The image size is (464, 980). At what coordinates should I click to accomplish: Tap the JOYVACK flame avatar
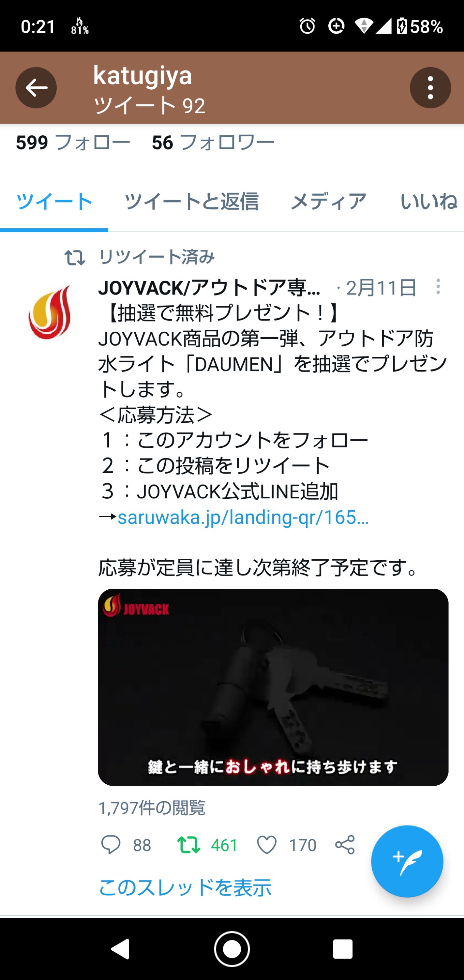pyautogui.click(x=50, y=312)
